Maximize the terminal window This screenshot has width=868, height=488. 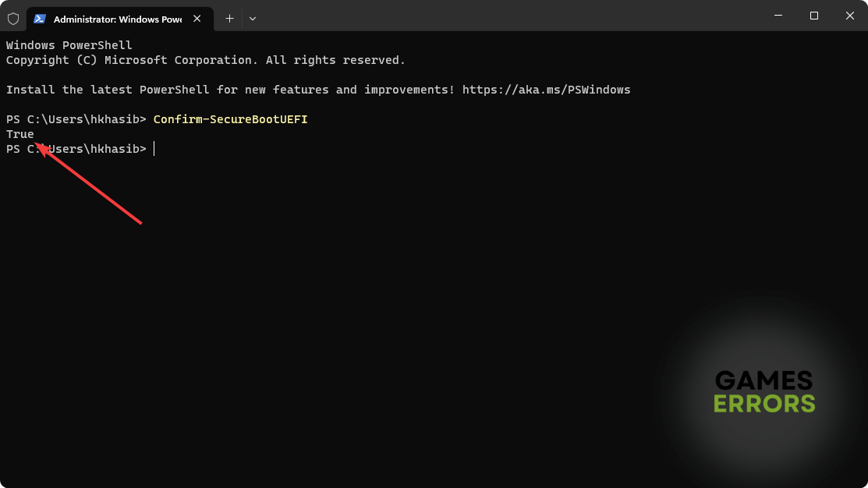814,16
